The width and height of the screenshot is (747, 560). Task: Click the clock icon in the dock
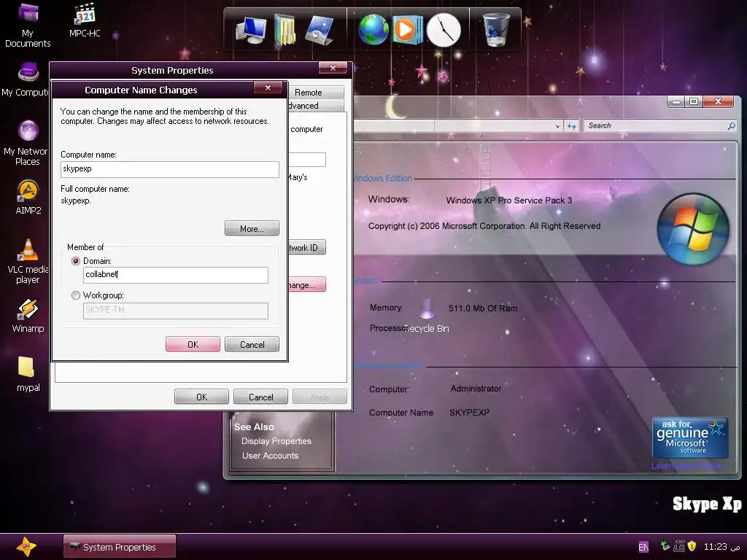point(444,30)
